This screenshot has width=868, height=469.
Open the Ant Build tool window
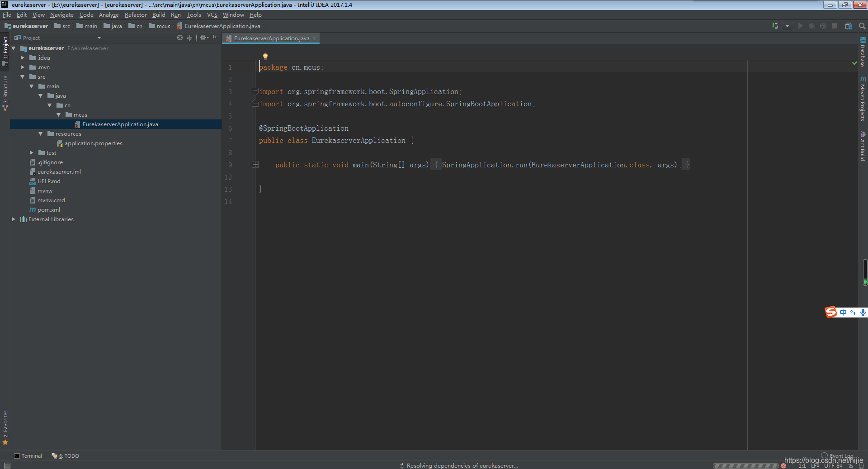tap(863, 146)
